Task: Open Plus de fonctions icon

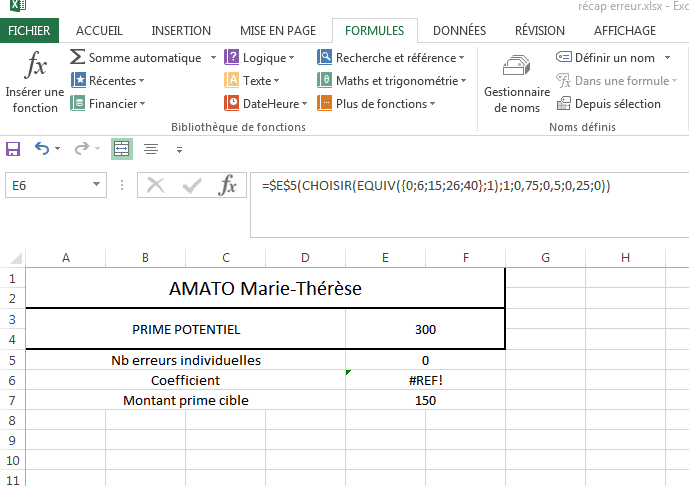Action: click(325, 104)
